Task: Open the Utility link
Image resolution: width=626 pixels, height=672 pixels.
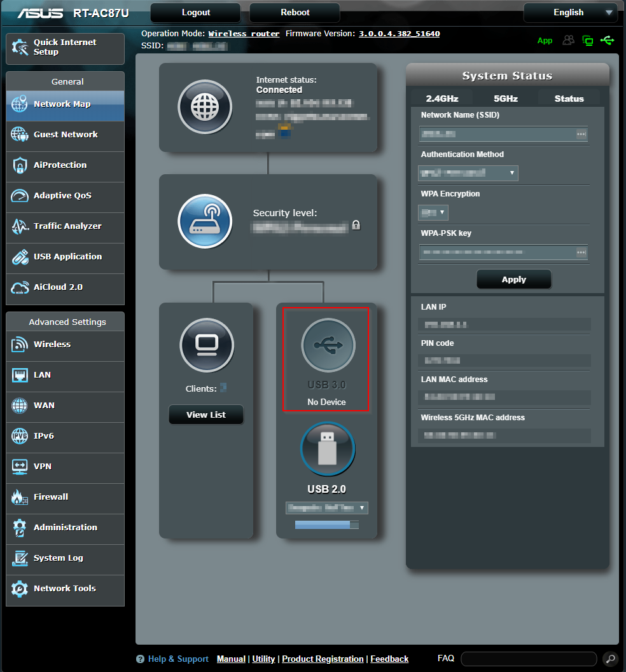Action: 263,659
